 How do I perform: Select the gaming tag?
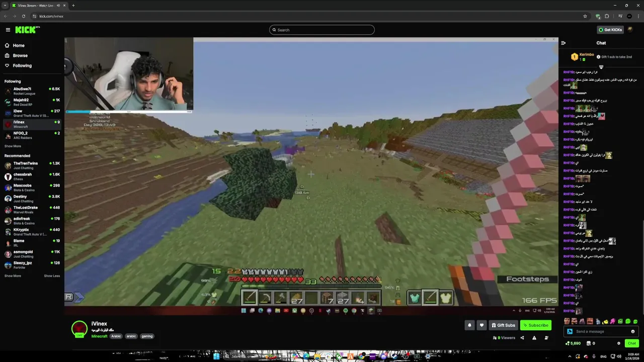point(147,336)
